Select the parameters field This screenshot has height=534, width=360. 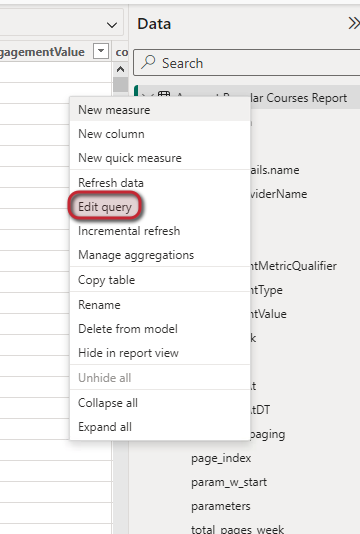coord(221,506)
